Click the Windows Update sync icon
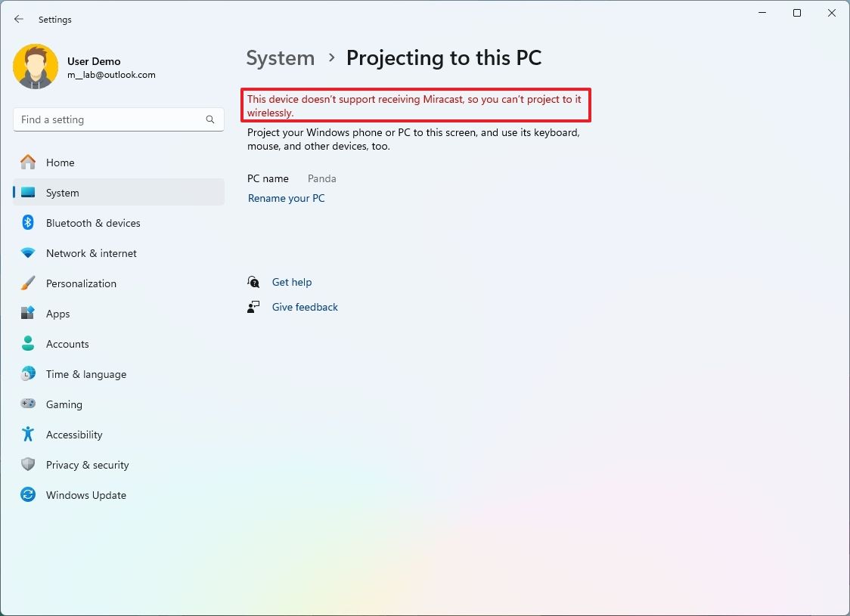Screen dimensions: 850x616 (x=28, y=495)
